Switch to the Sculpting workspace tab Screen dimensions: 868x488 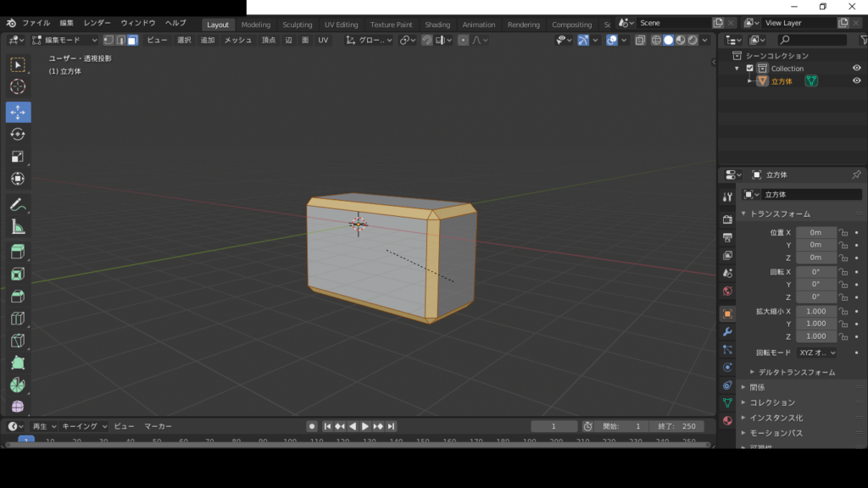coord(297,25)
